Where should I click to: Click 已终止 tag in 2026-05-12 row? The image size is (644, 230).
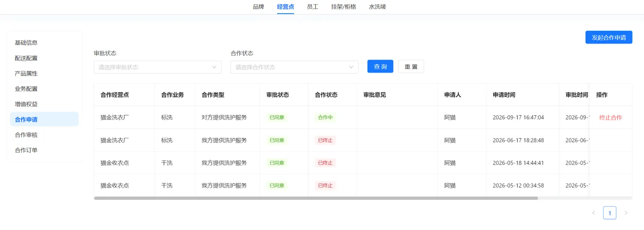[x=325, y=185]
